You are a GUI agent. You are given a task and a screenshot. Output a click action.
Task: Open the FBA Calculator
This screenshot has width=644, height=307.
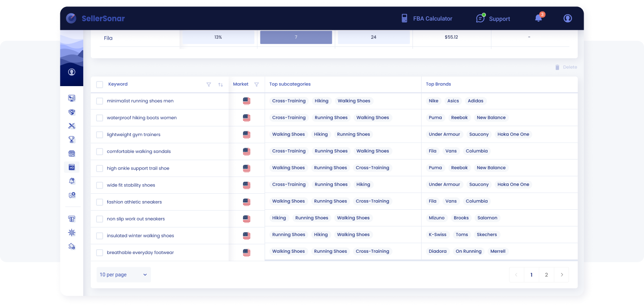(426, 19)
